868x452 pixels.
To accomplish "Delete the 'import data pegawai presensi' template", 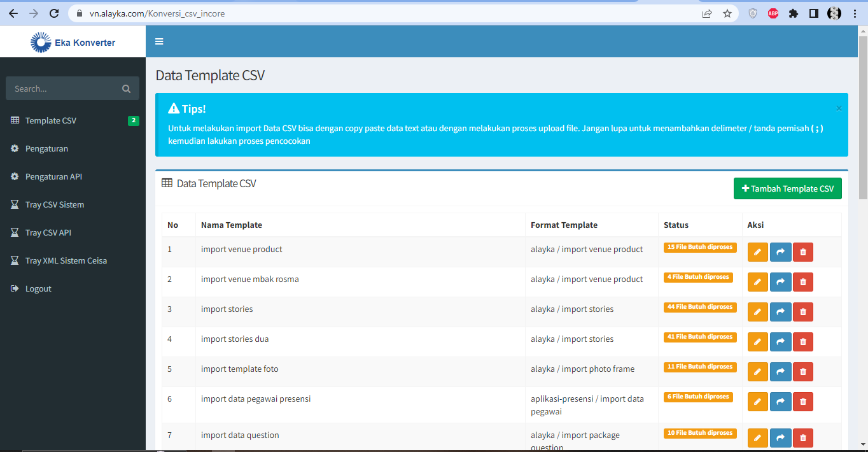I will 802,402.
